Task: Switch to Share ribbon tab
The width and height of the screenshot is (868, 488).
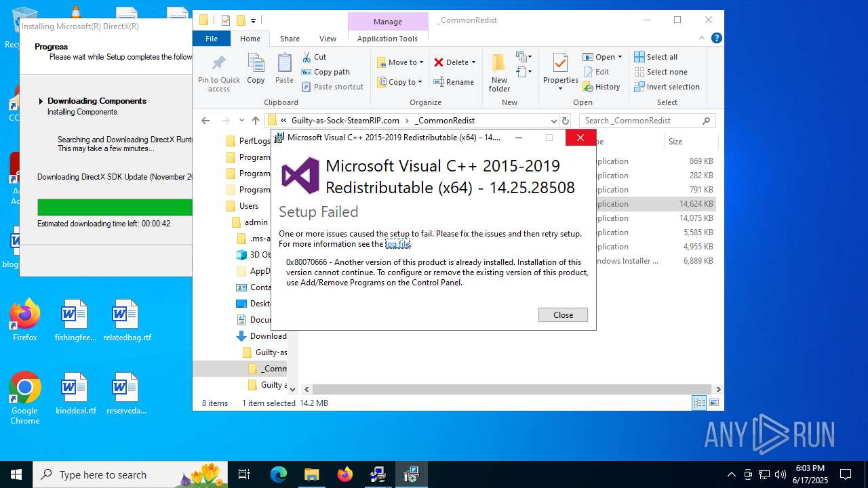Action: coord(290,39)
